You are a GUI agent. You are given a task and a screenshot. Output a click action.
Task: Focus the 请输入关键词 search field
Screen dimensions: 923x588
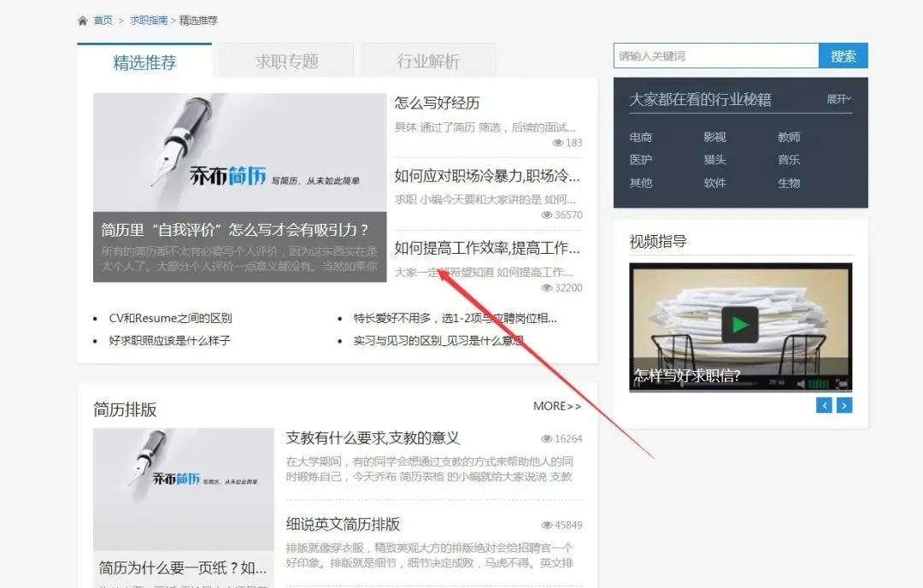pyautogui.click(x=715, y=56)
